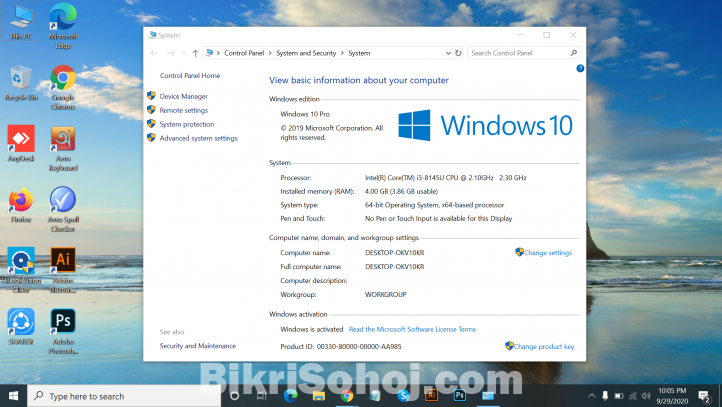
Task: Select AnyDesk desktop shortcut
Action: coord(21,144)
